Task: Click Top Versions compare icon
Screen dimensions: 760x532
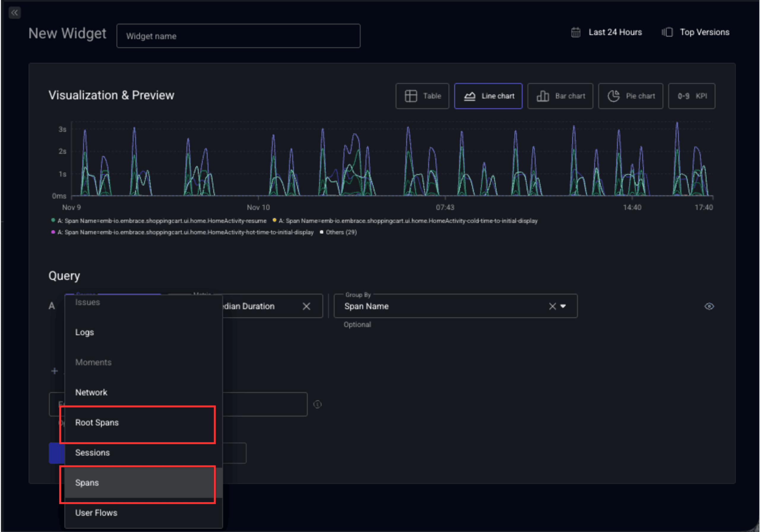Action: click(x=667, y=32)
